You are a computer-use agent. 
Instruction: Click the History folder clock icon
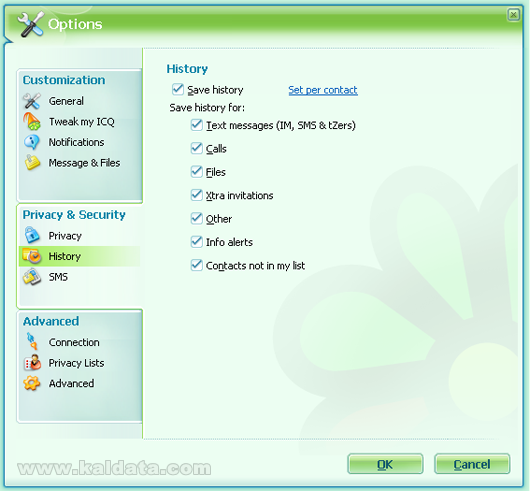[32, 256]
